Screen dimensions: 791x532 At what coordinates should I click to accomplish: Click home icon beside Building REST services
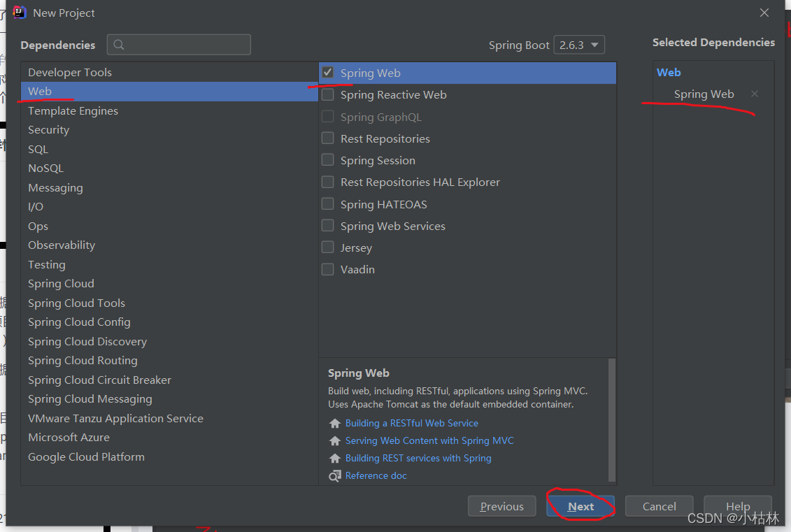click(x=335, y=459)
